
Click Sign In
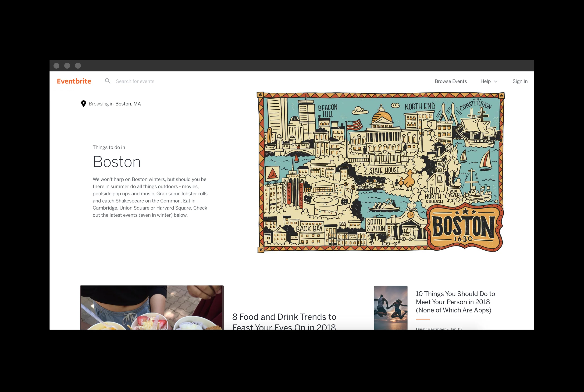click(520, 81)
